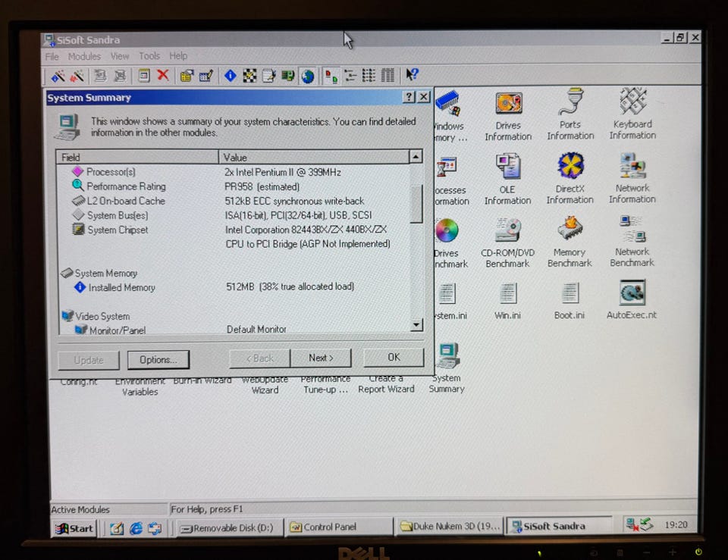This screenshot has width=728, height=560.
Task: Switch to Control Panel taskbar window
Action: coord(340,527)
